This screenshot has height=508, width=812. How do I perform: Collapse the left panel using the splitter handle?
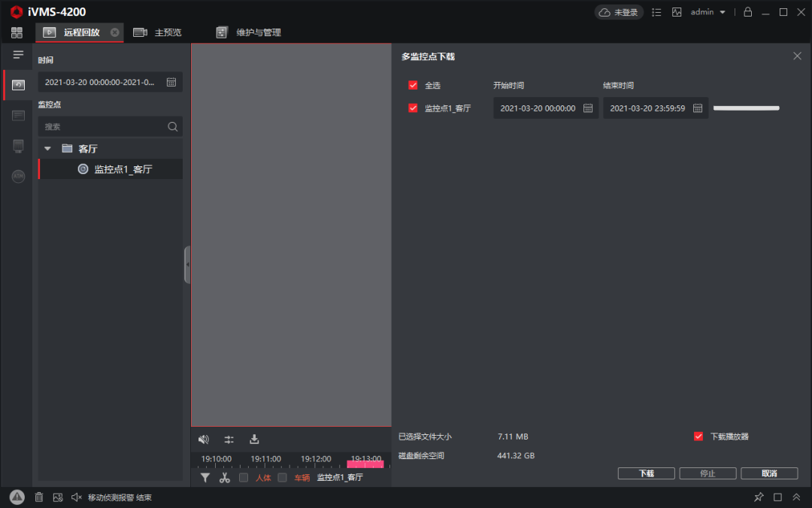point(187,264)
